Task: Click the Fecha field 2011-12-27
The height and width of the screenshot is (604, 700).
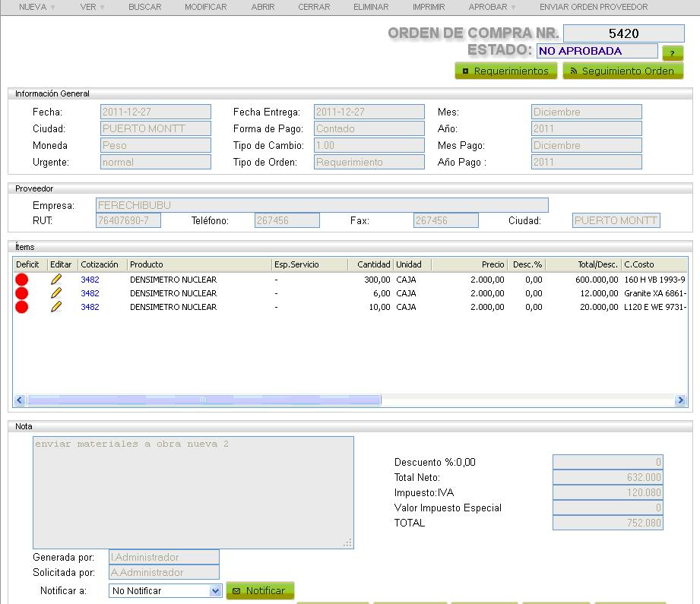Action: pyautogui.click(x=155, y=112)
